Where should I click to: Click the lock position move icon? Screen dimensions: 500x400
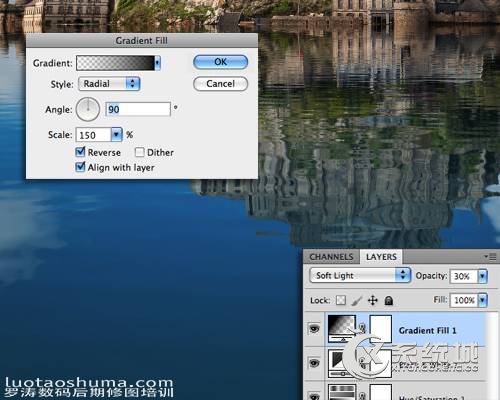pos(373,301)
